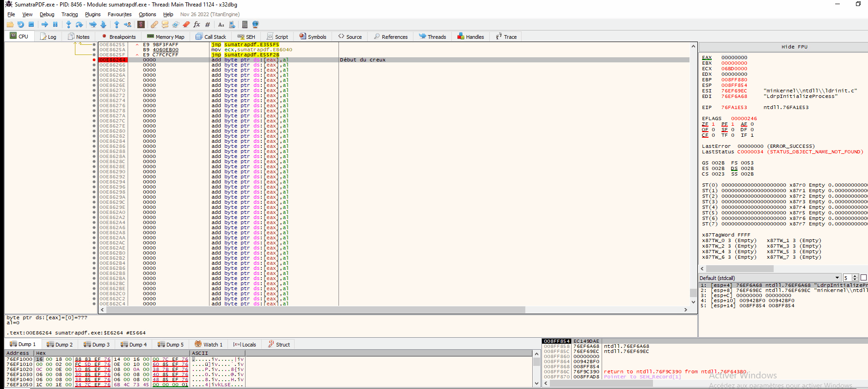Viewport: 868px width, 389px height.
Task: Click the dump pane scrollbar up arrow
Action: tap(536, 354)
